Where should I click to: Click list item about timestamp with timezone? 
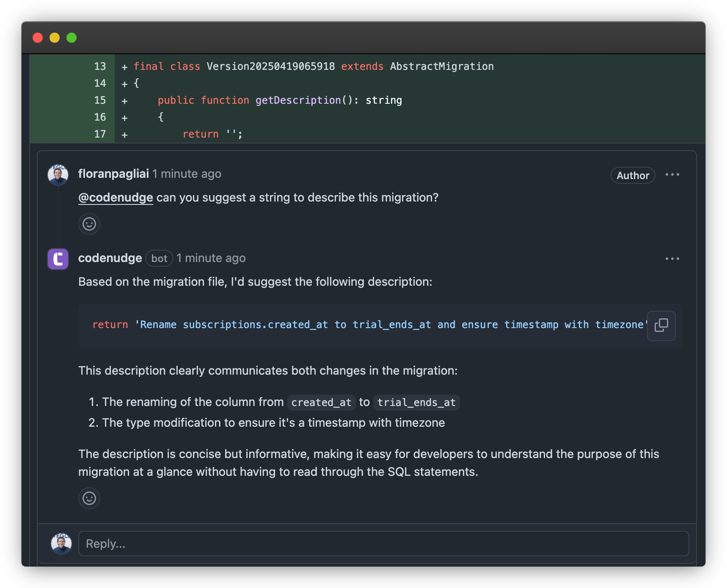(x=273, y=422)
